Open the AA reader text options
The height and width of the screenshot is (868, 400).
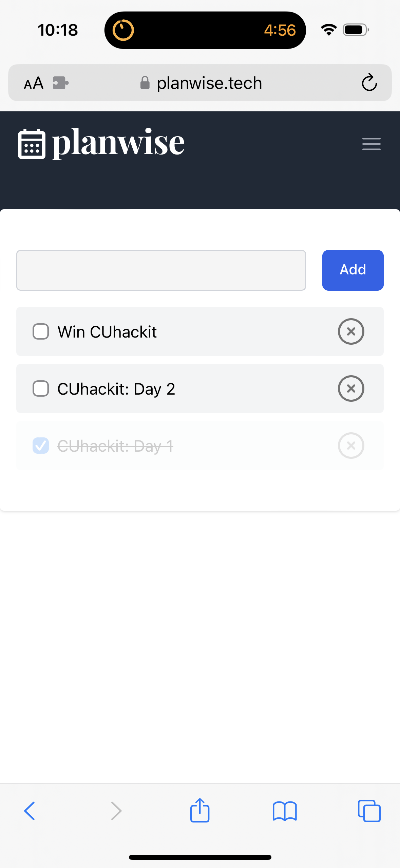[34, 83]
